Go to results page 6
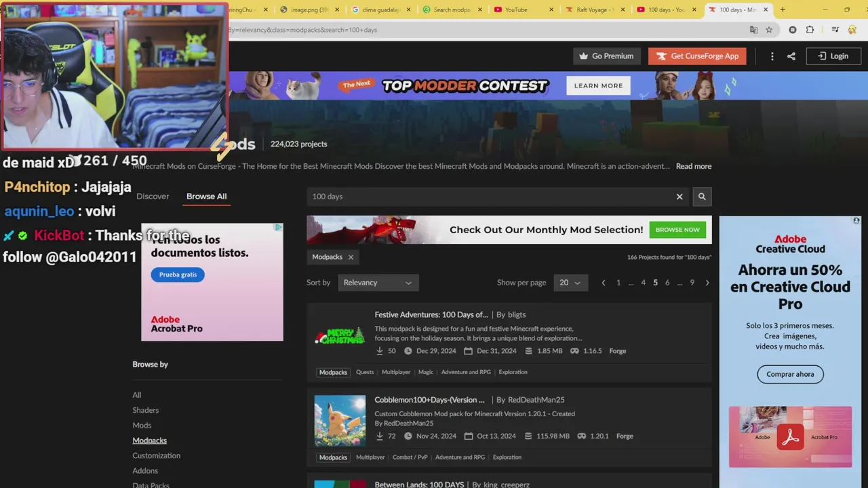Viewport: 868px width, 488px height. (x=667, y=283)
